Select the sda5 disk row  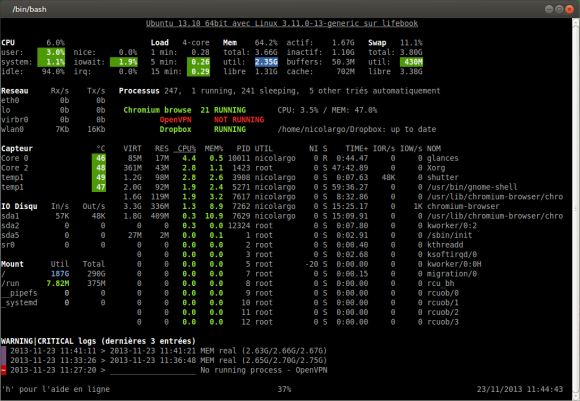(x=53, y=235)
